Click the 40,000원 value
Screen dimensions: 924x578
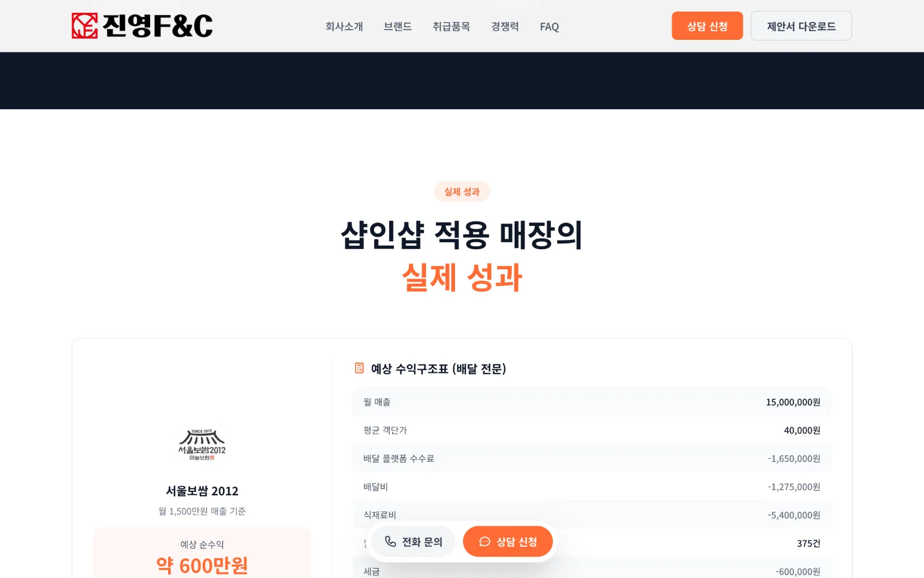pos(802,430)
